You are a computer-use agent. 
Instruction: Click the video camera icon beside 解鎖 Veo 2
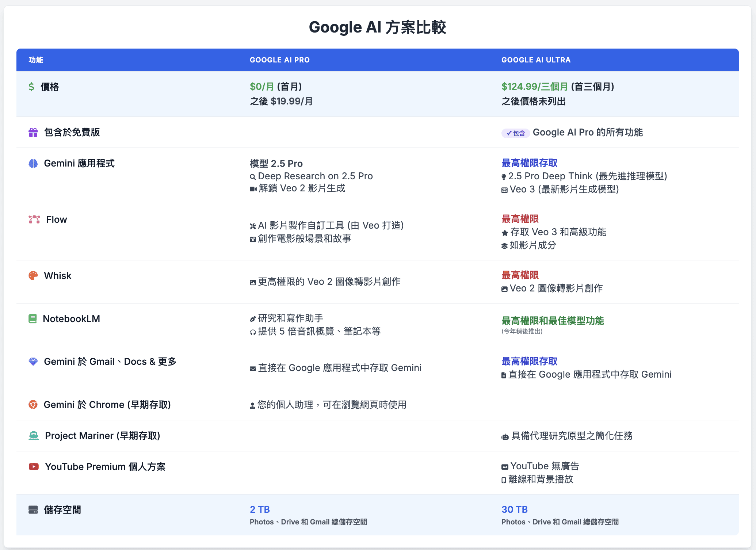pos(253,189)
